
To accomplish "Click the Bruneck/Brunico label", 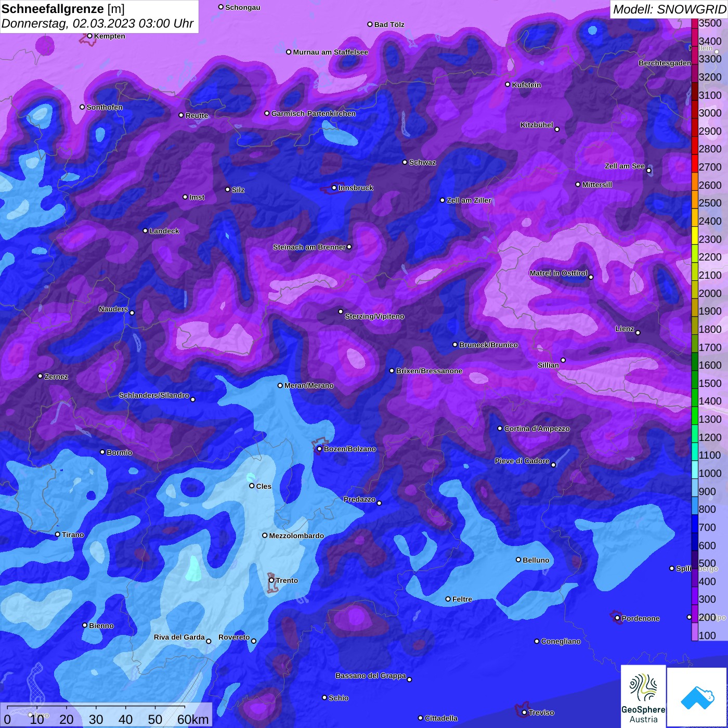I will click(488, 345).
